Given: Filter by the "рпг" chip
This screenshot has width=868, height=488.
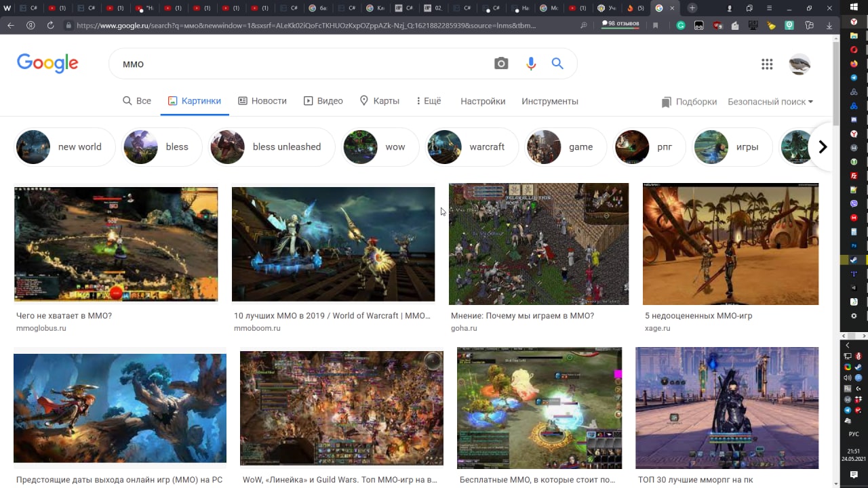Looking at the screenshot, I should (649, 147).
